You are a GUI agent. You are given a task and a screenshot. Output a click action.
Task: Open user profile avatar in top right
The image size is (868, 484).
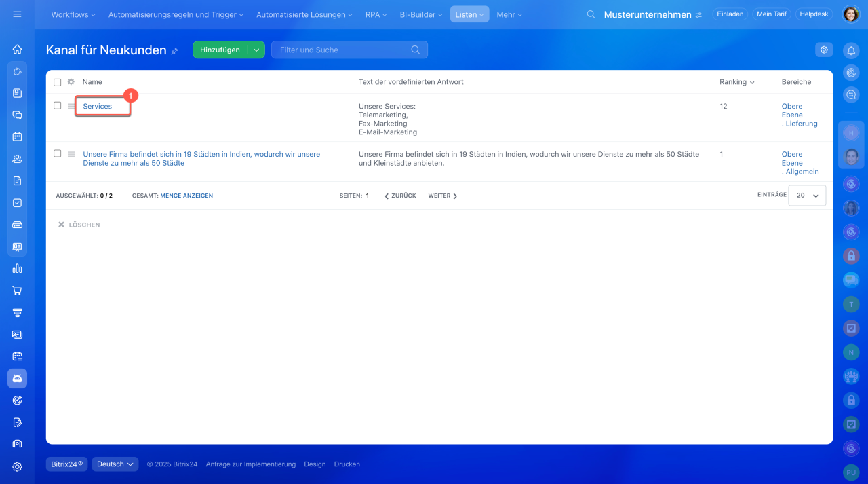pyautogui.click(x=850, y=14)
